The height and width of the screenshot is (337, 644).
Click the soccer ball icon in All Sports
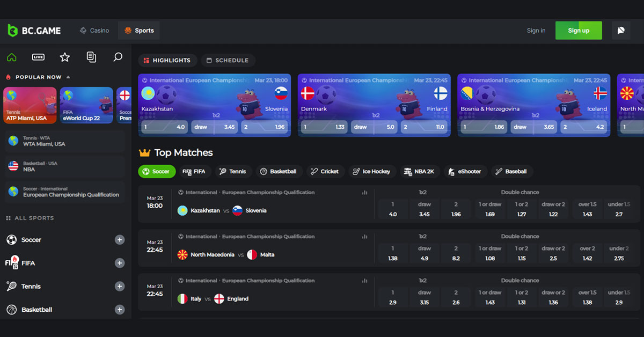pos(11,240)
